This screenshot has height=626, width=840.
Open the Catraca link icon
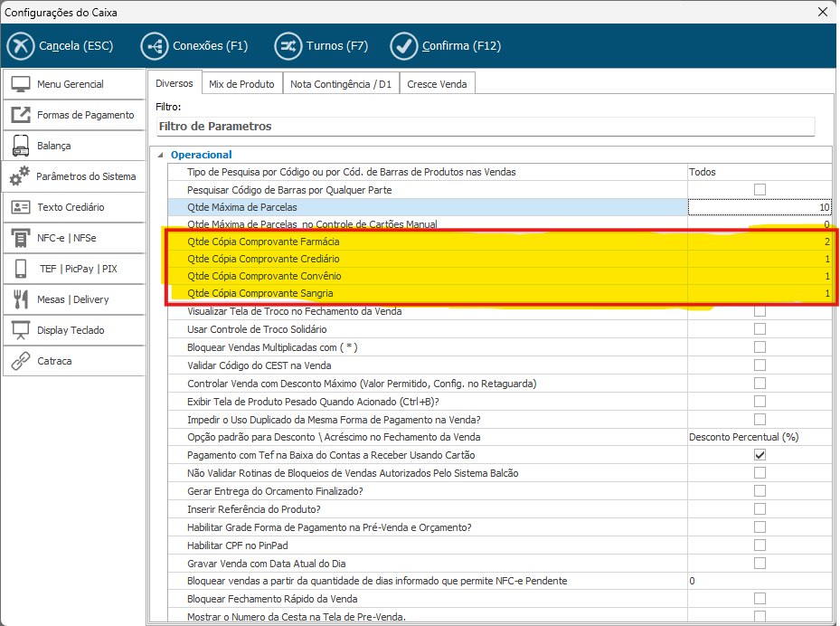[x=20, y=361]
